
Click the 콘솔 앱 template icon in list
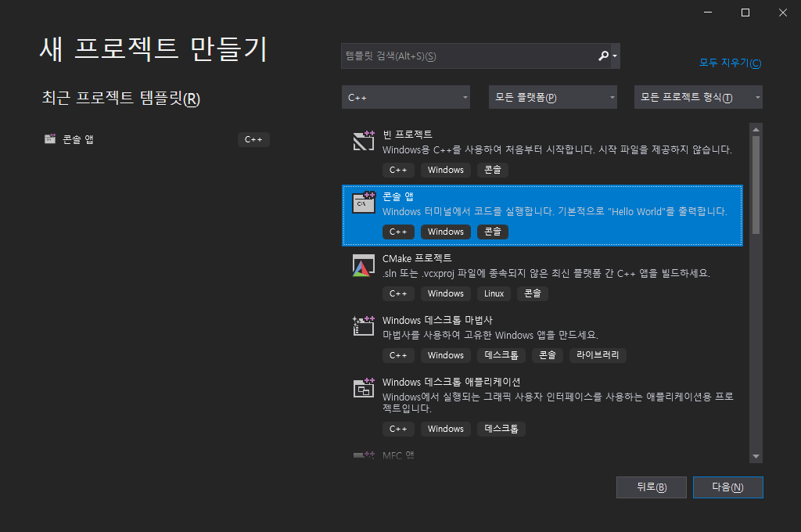[x=364, y=203]
